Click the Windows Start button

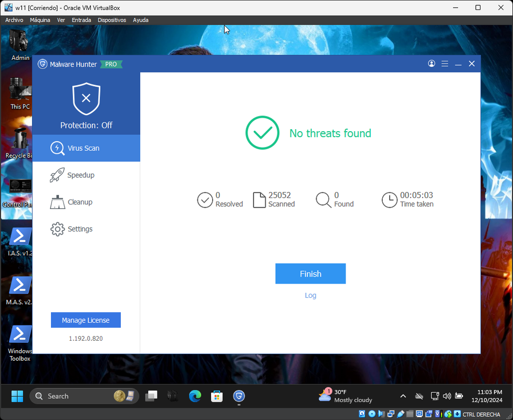pos(17,396)
